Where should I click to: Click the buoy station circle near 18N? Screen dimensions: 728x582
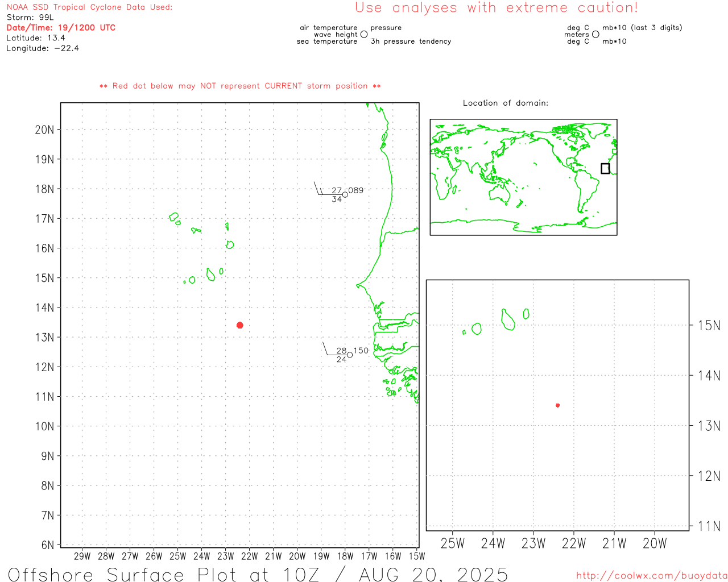[x=345, y=195]
